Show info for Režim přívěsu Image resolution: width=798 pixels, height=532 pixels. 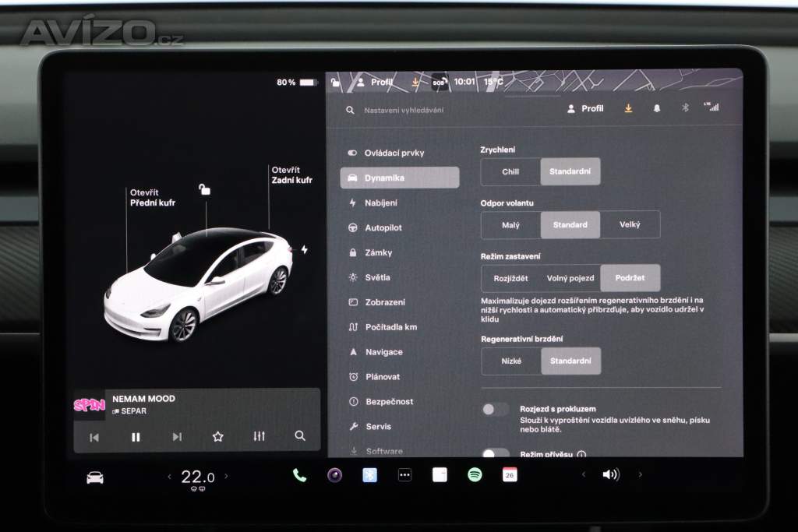point(581,454)
